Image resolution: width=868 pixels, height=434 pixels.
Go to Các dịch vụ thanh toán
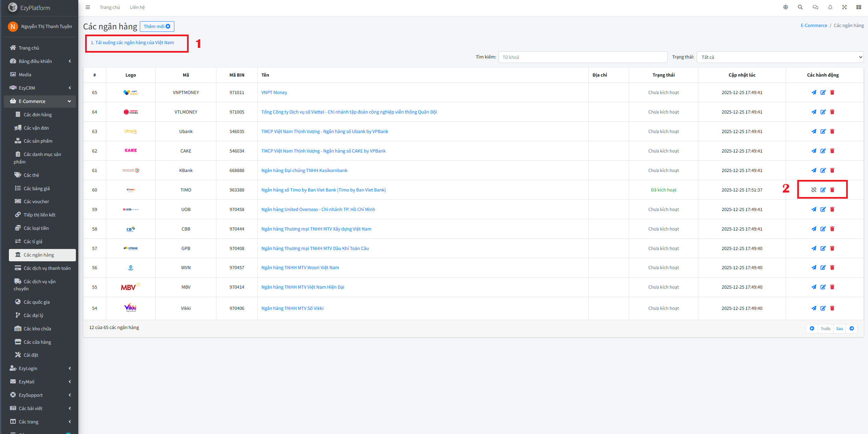pos(47,268)
